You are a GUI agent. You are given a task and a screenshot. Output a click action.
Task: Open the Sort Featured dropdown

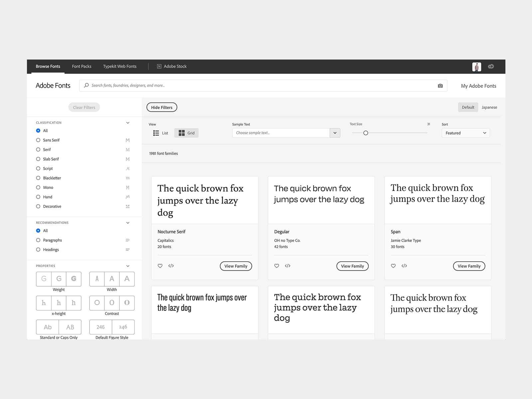[x=465, y=133]
